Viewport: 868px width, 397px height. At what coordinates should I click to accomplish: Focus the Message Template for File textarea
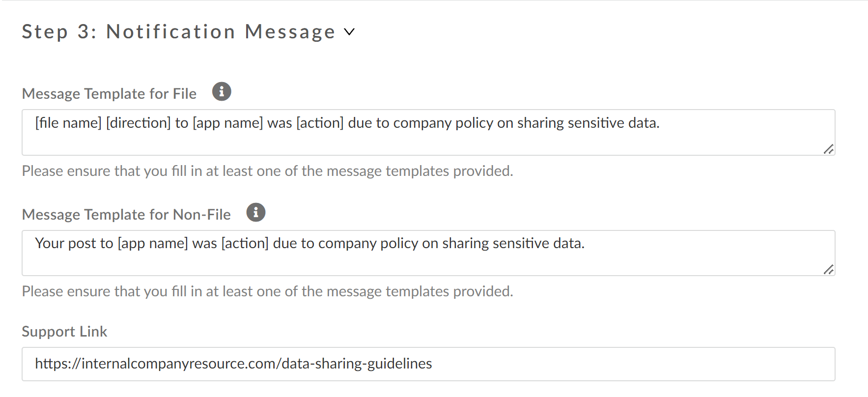427,140
